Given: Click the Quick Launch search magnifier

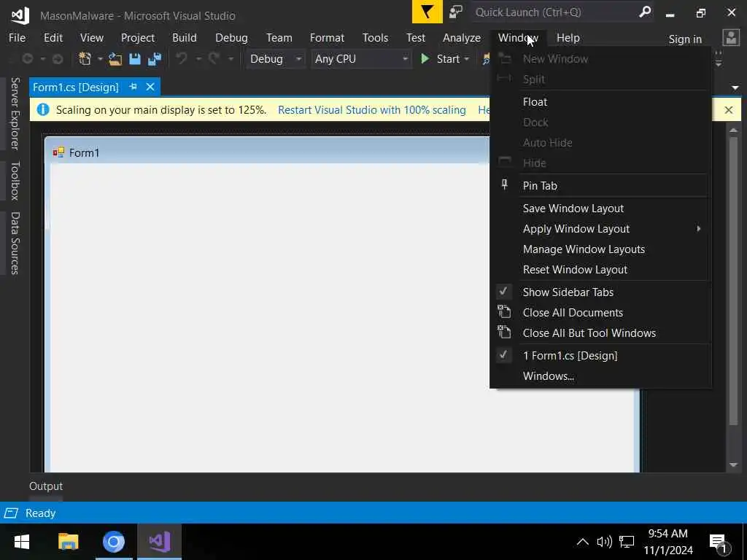Looking at the screenshot, I should tap(645, 12).
